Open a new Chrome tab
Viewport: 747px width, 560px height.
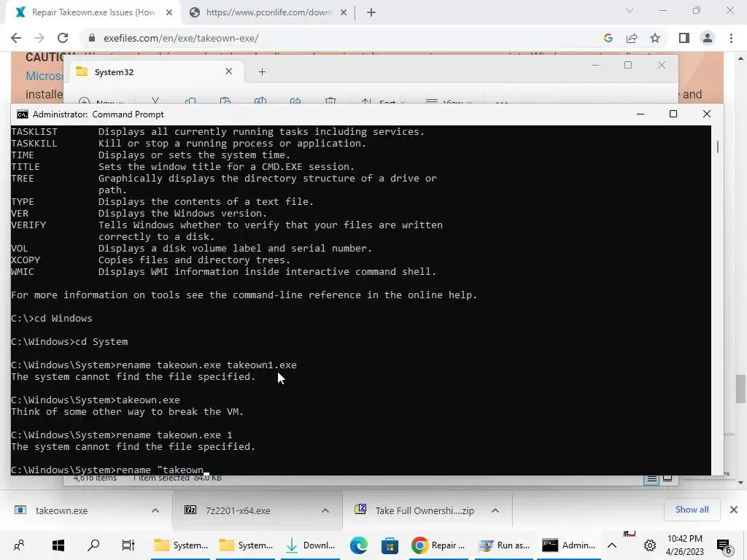[x=371, y=12]
